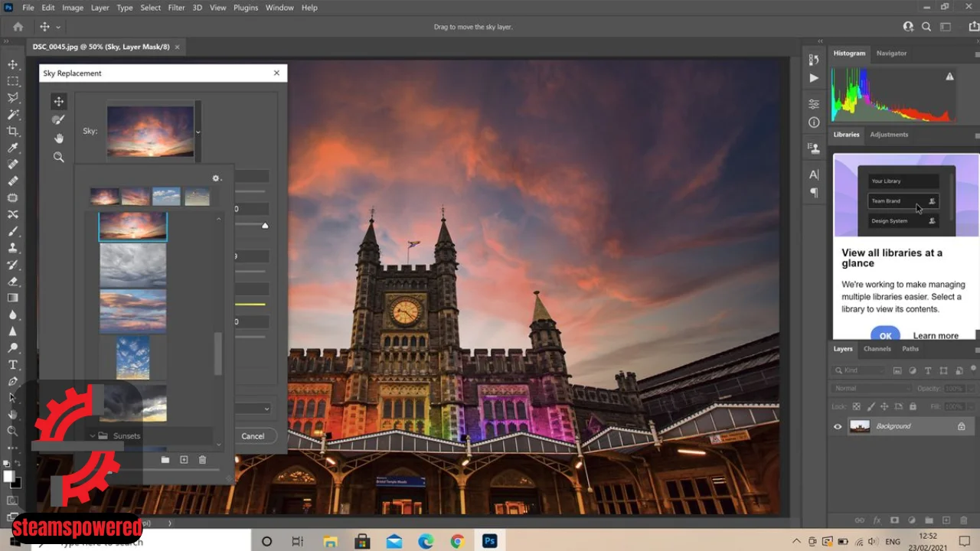
Task: Open Chrome from the taskbar
Action: [x=457, y=541]
